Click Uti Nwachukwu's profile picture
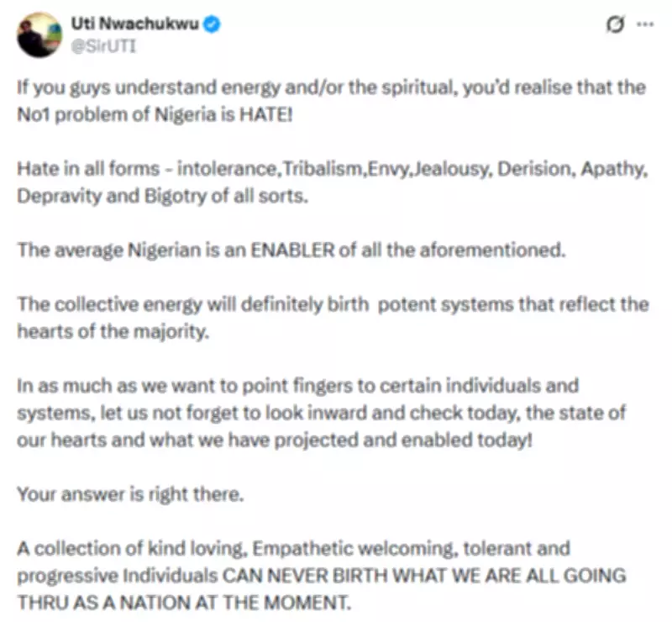 point(36,28)
